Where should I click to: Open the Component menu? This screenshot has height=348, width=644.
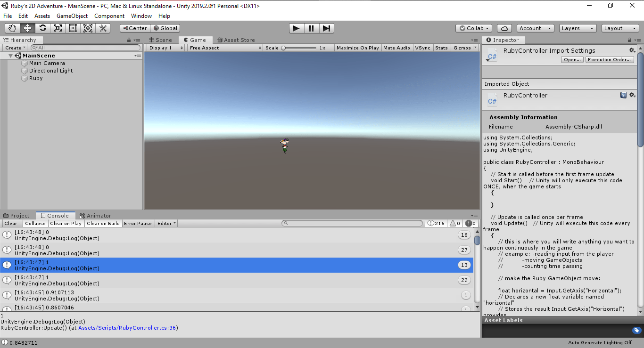click(109, 16)
